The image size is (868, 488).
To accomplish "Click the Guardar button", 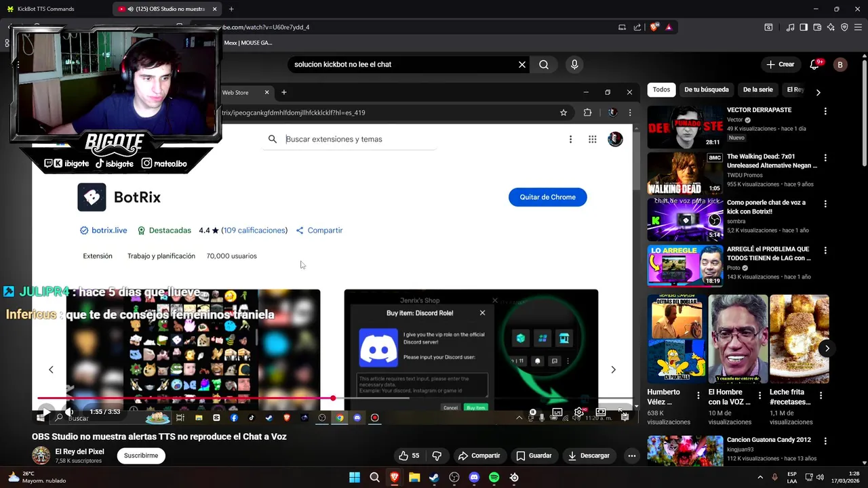I will pyautogui.click(x=534, y=455).
